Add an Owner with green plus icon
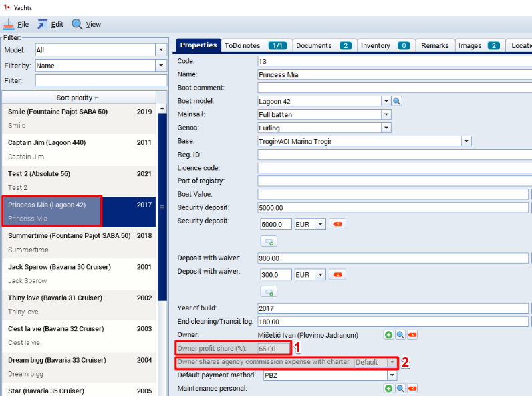532x396 pixels. tap(388, 335)
